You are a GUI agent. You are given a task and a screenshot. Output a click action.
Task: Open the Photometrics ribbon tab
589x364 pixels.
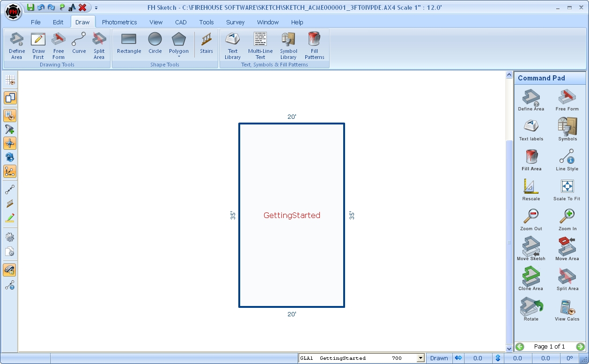coord(119,22)
